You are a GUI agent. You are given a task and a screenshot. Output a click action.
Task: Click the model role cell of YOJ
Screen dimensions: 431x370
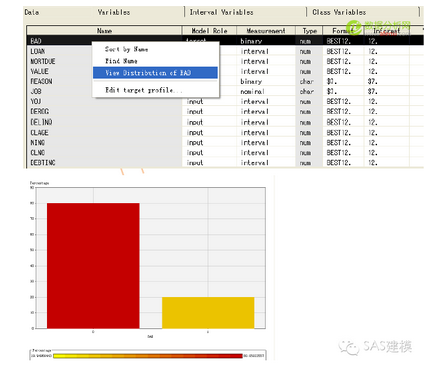pos(209,101)
